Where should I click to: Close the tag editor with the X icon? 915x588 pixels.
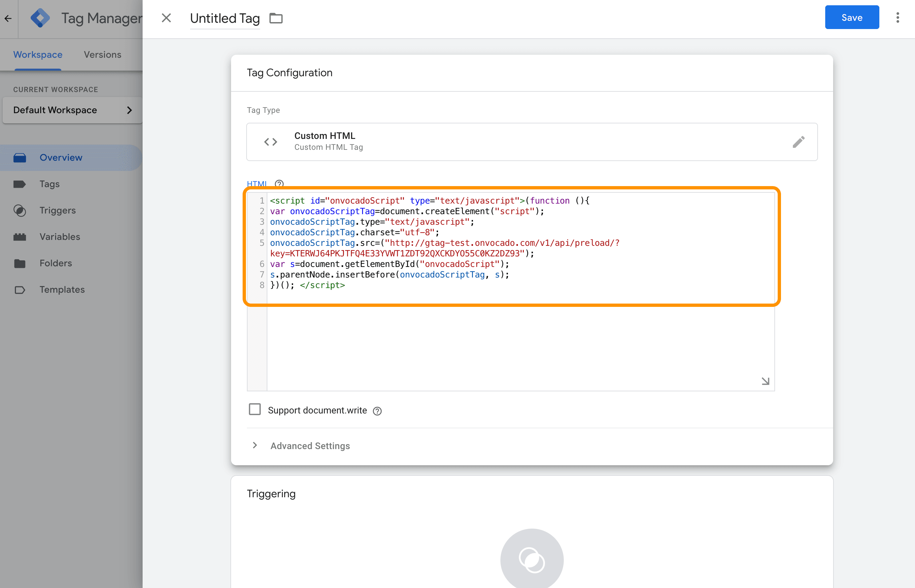[166, 18]
